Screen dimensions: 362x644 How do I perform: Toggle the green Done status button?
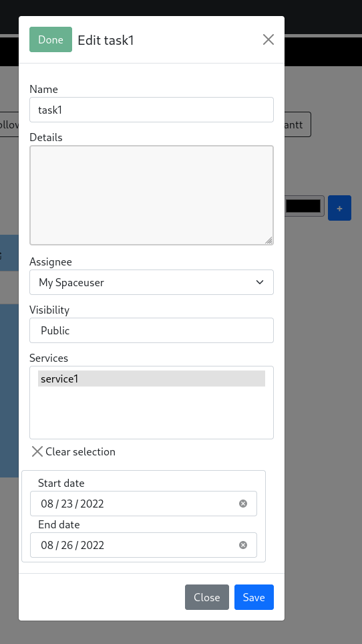click(x=51, y=39)
